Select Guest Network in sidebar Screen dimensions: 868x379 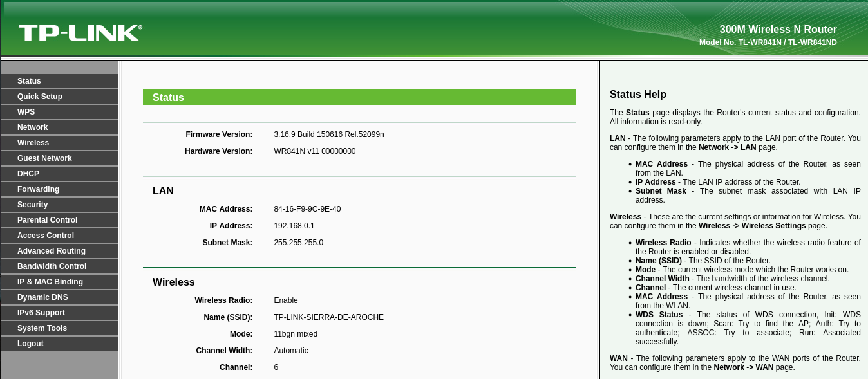60,158
